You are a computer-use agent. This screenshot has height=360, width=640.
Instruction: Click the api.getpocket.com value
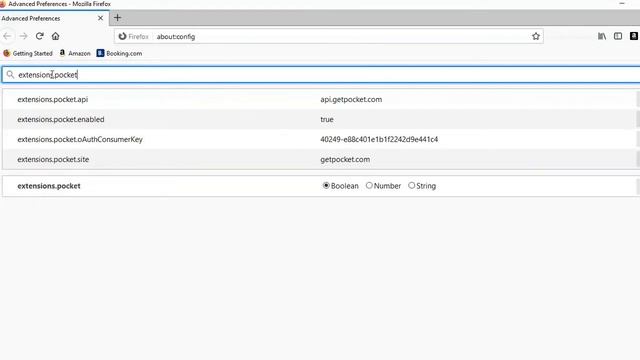click(x=351, y=99)
